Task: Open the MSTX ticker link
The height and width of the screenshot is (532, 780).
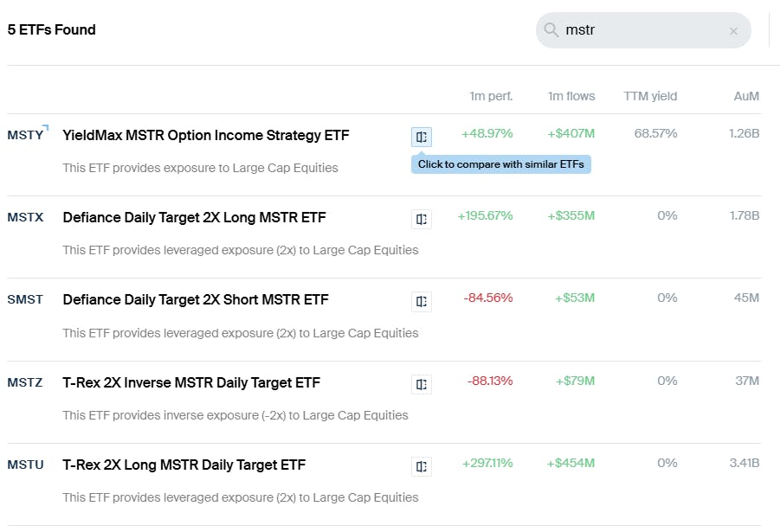Action: (26, 217)
